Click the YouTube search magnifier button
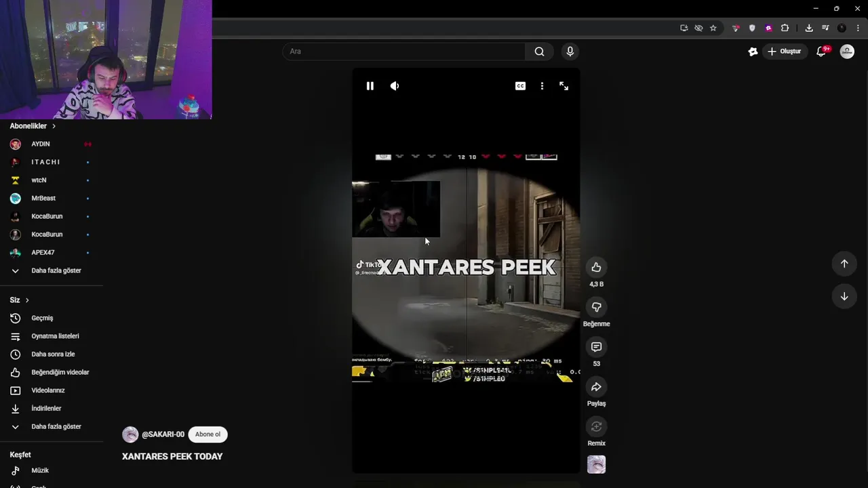This screenshot has width=868, height=488. 539,52
